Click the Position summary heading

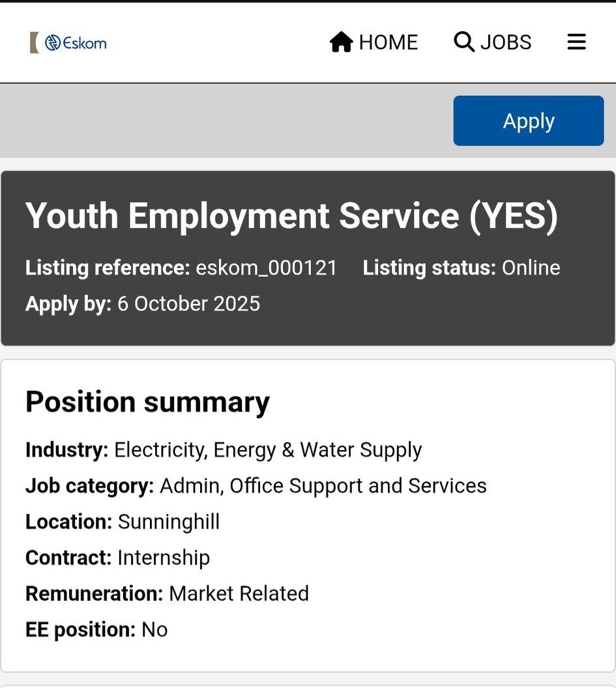[x=147, y=402]
